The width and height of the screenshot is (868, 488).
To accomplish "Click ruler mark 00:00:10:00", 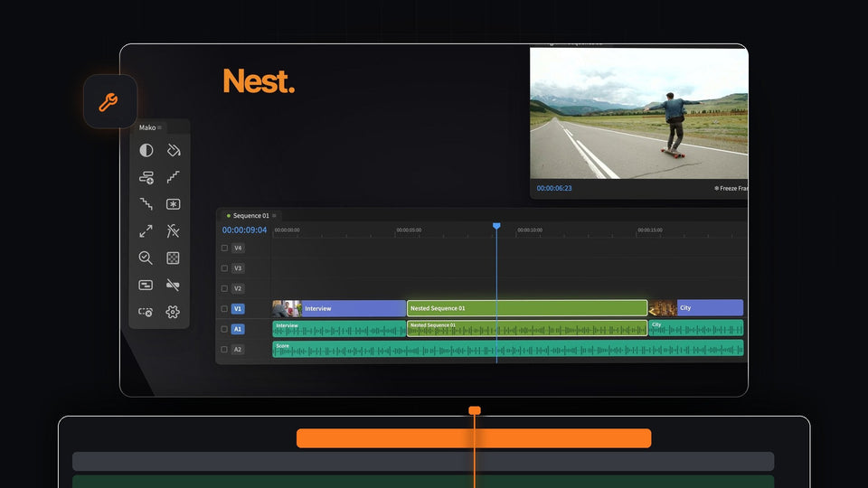I will click(530, 230).
